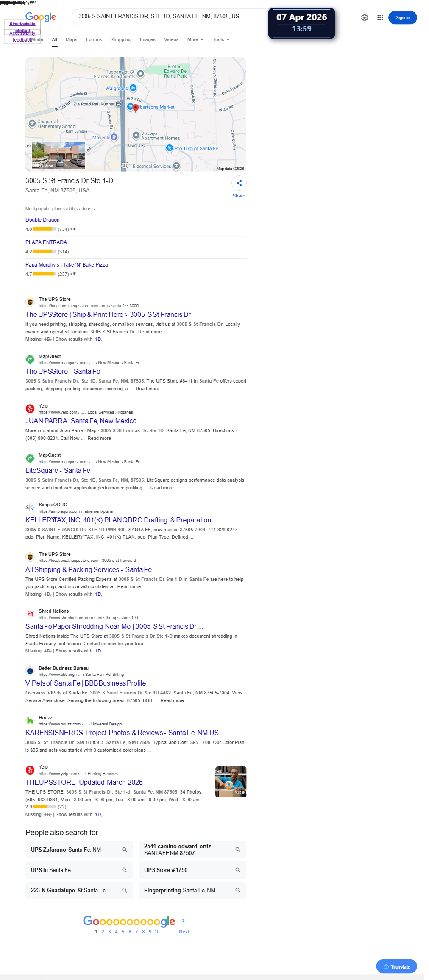The height and width of the screenshot is (980, 429).
Task: Go to results page 5
Action: [123, 932]
